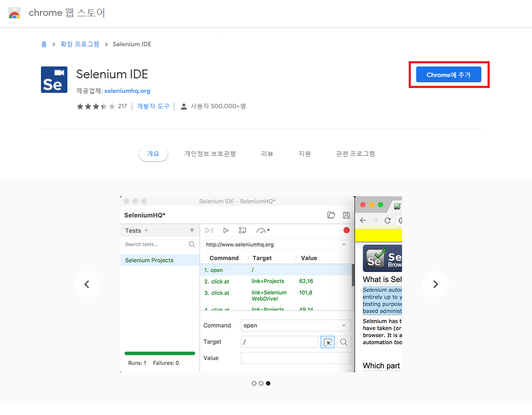532x415 pixels.
Task: Select the second carousel dot
Action: 261,383
